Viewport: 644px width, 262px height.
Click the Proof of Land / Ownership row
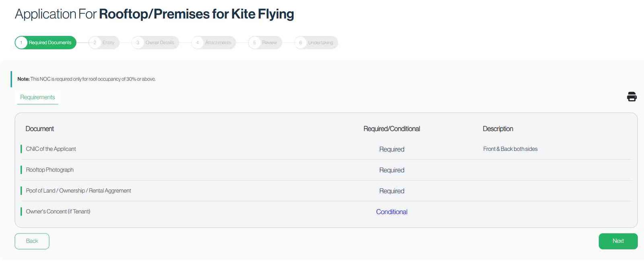pos(78,190)
